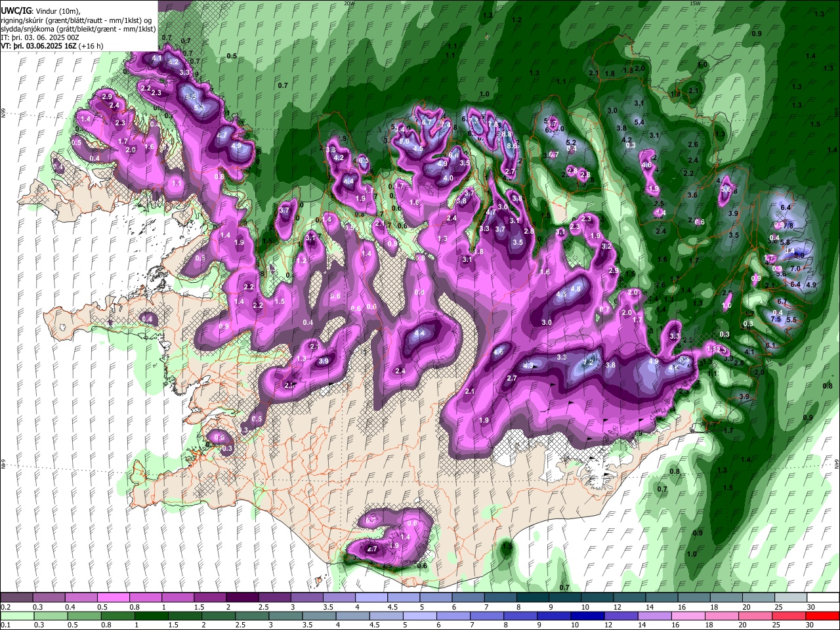Screen dimensions: 840x630
Task: Choose the bright red rain swatch between 25 and 30
Action: click(x=788, y=616)
